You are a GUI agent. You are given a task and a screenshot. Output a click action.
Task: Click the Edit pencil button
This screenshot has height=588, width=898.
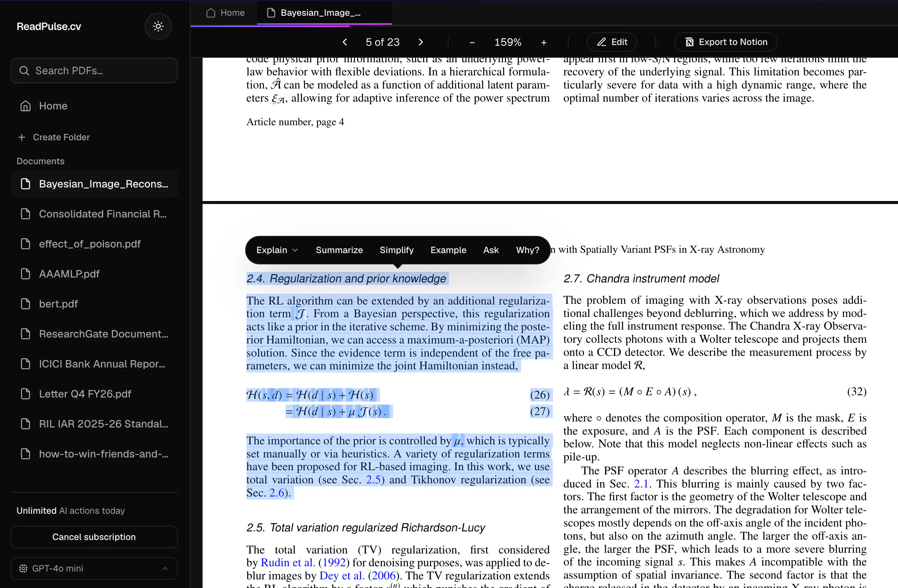(x=612, y=42)
